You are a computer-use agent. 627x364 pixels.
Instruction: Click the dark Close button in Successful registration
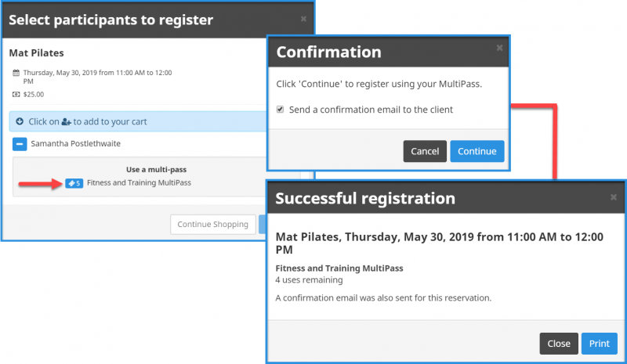click(x=559, y=344)
